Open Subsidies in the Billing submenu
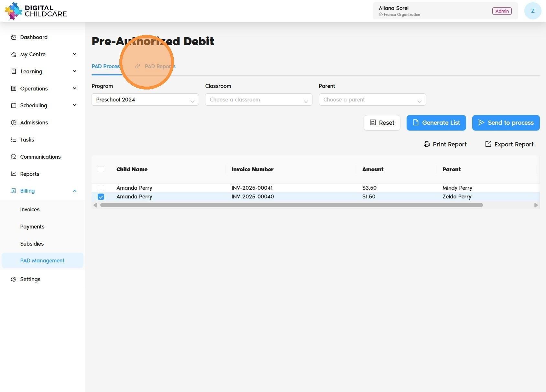 (x=32, y=244)
